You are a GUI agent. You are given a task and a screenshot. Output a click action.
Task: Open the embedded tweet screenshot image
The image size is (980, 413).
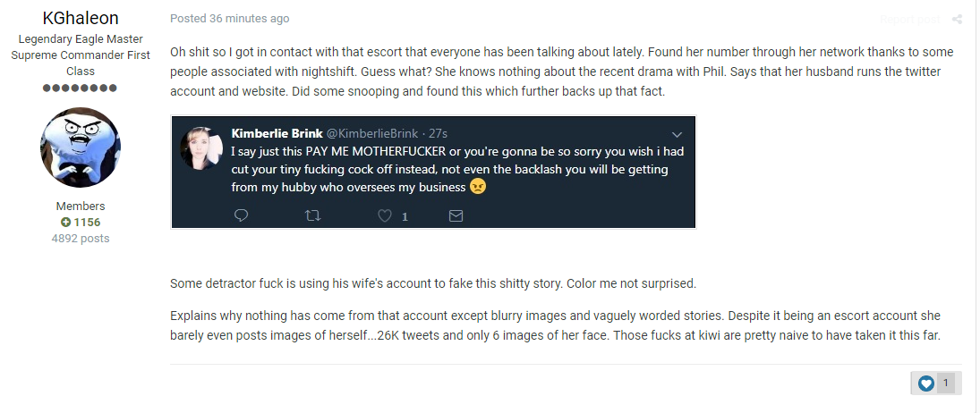[x=433, y=173]
